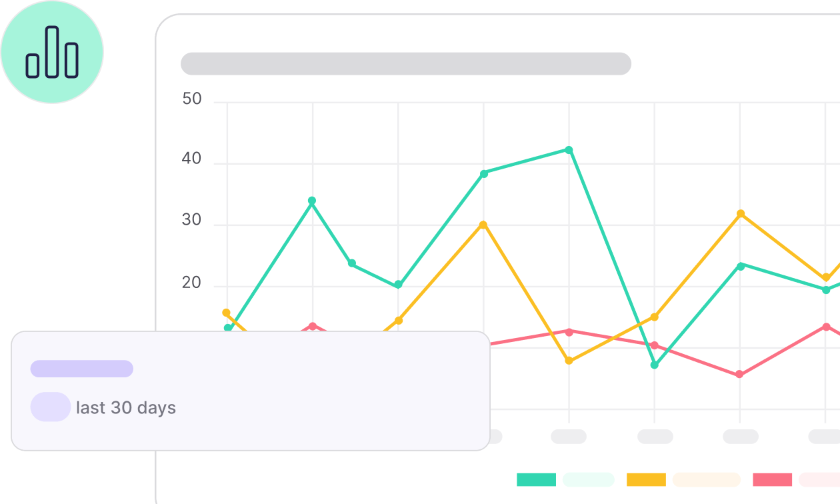This screenshot has width=840, height=504.
Task: Click the 40 label on the y-axis
Action: tap(192, 160)
